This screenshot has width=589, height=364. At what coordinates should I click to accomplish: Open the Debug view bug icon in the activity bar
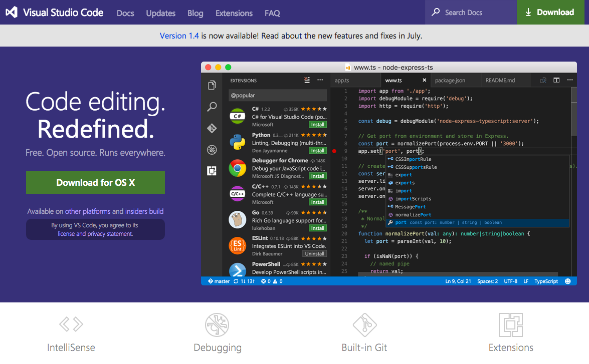[212, 150]
